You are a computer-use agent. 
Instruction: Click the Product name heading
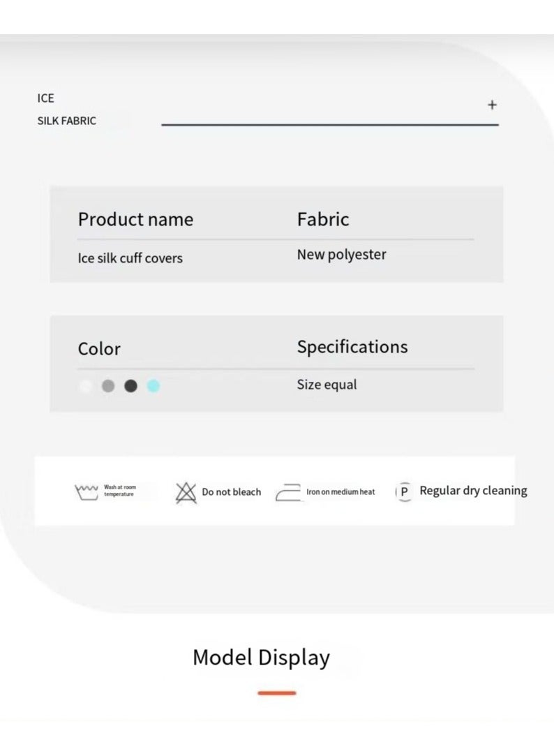[x=135, y=219]
